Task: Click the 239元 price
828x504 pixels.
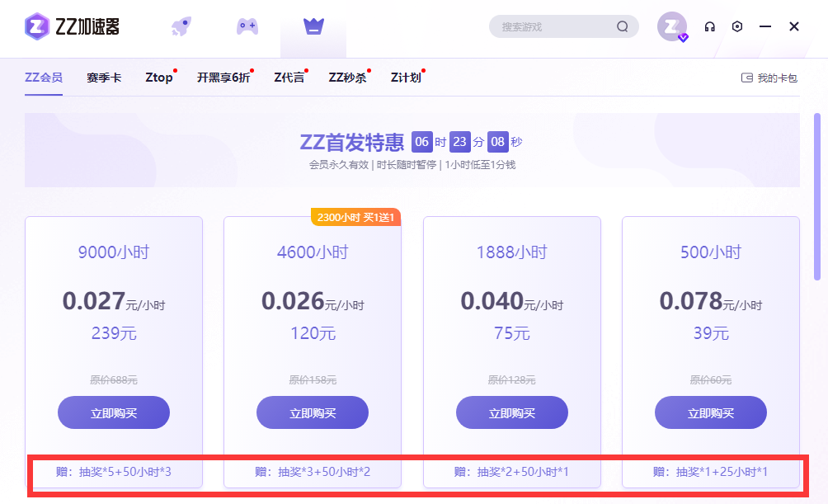Action: [114, 333]
